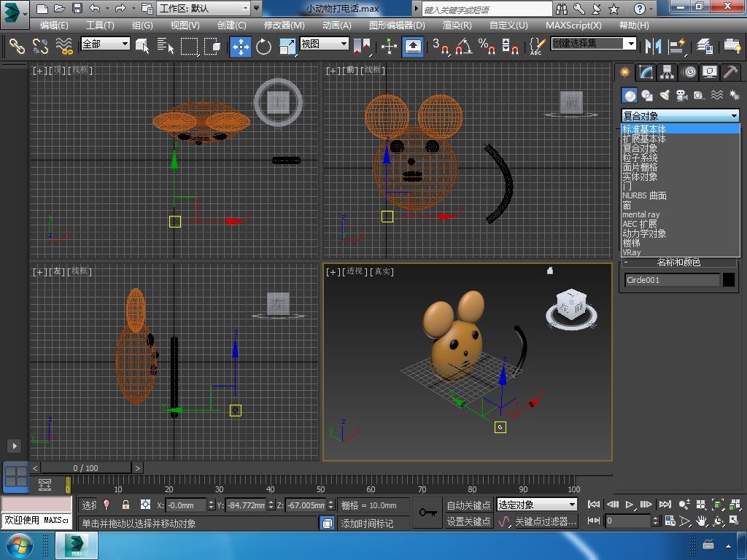The image size is (747, 560).
Task: Open the Modify panel tab
Action: click(x=646, y=72)
